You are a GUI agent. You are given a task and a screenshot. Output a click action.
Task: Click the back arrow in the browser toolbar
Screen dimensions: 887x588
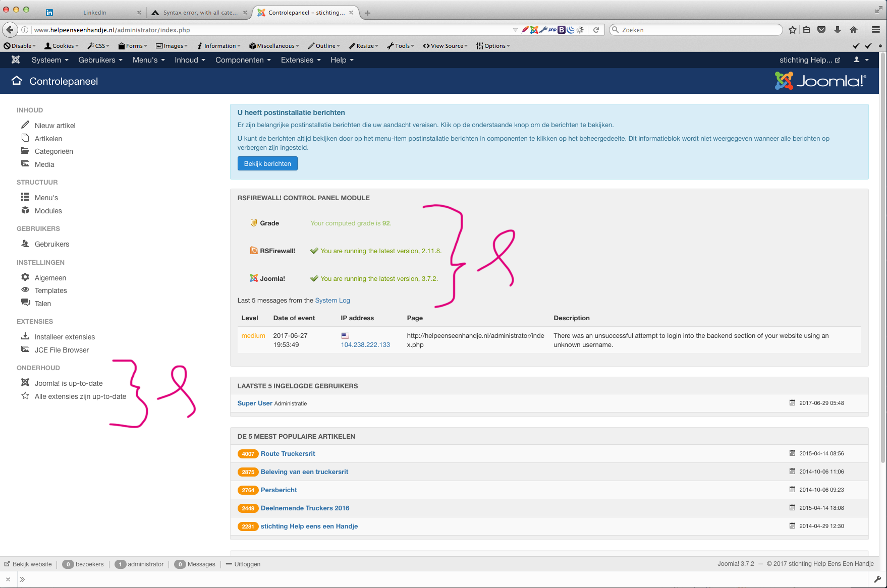tap(10, 30)
